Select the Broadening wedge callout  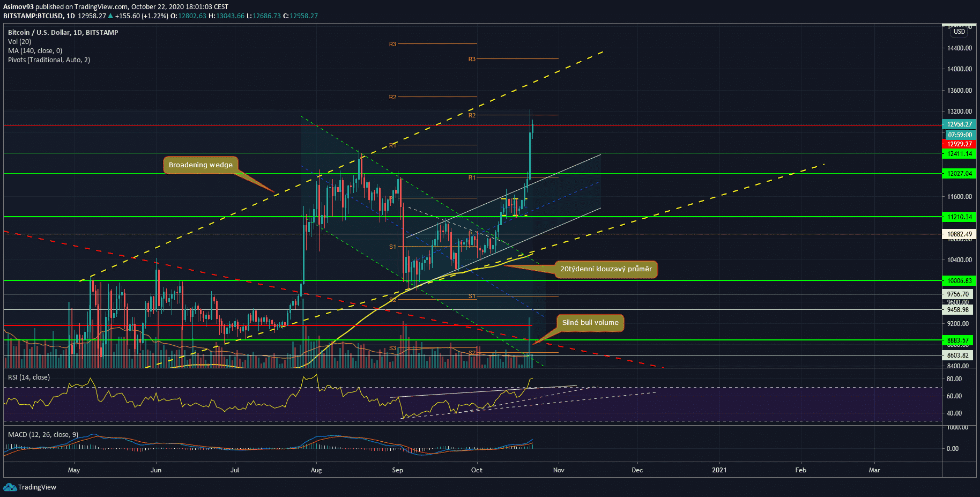pos(201,165)
